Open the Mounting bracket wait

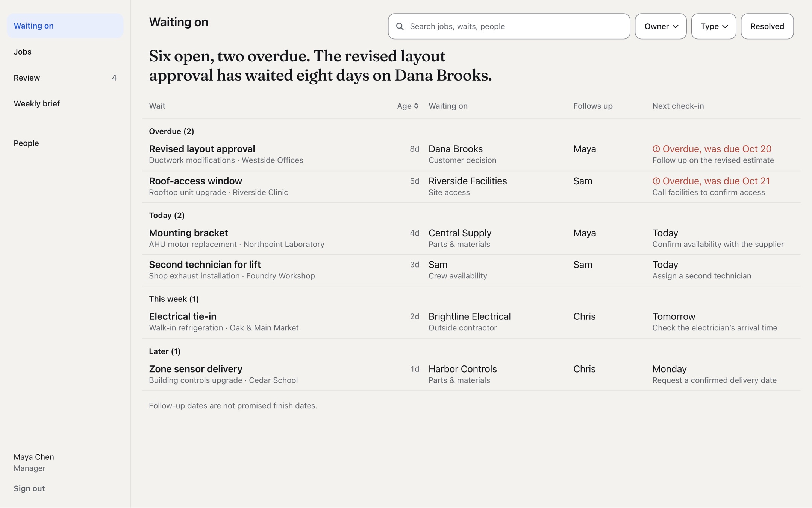click(x=188, y=233)
